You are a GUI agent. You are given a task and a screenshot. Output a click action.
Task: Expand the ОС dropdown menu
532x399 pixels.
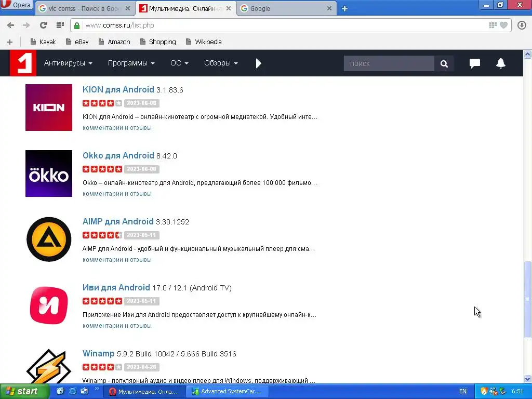[x=179, y=63]
